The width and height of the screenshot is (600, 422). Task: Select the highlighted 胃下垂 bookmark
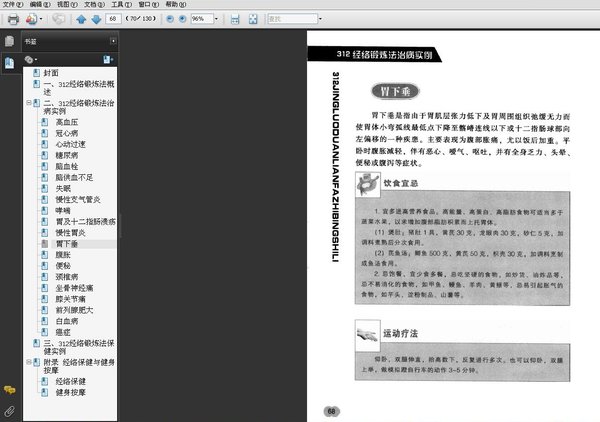tap(67, 244)
